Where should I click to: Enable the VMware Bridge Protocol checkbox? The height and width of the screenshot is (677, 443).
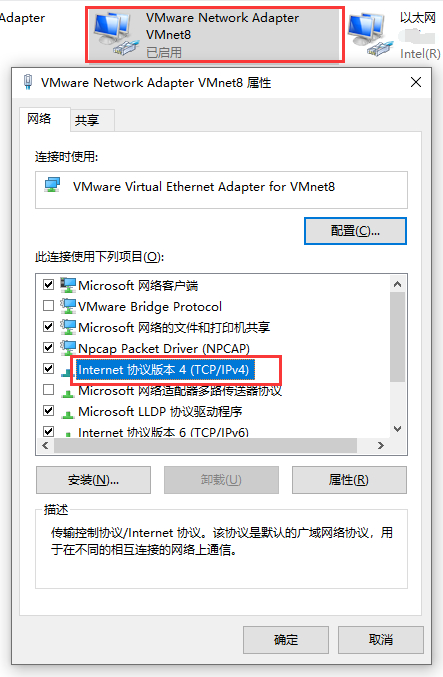(x=48, y=306)
